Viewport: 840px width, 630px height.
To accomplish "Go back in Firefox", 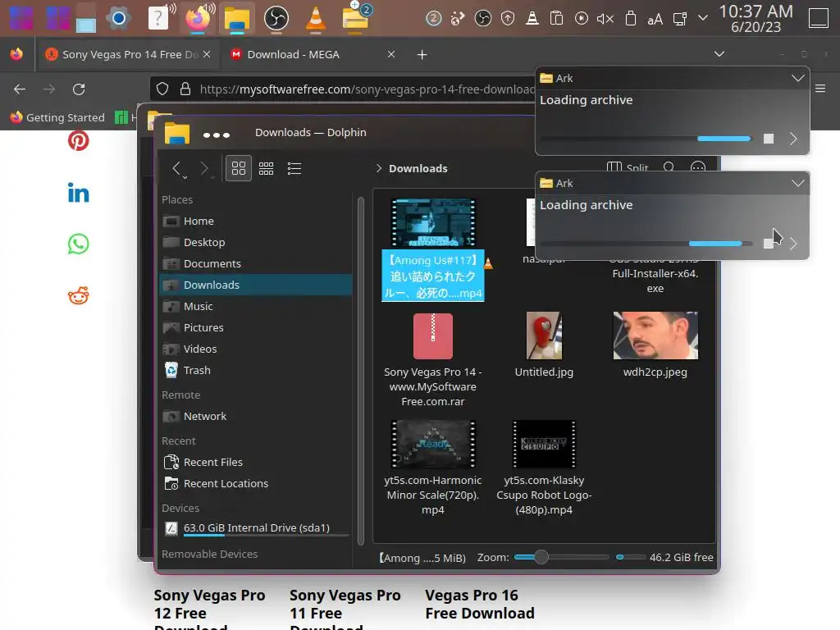I will click(20, 89).
